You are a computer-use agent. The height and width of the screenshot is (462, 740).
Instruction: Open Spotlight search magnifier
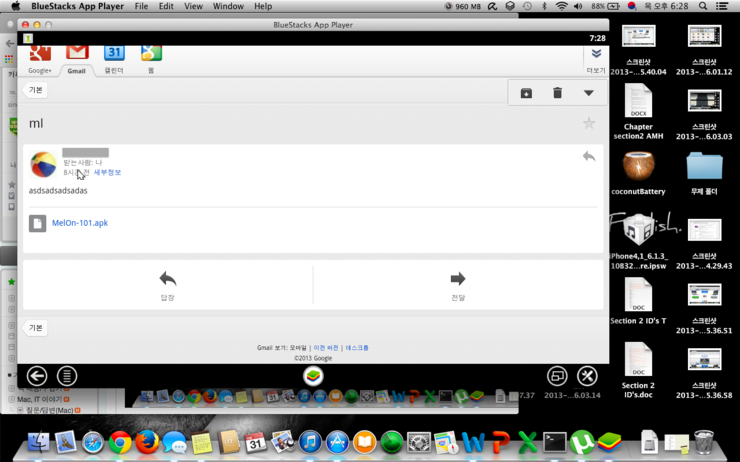pos(703,6)
